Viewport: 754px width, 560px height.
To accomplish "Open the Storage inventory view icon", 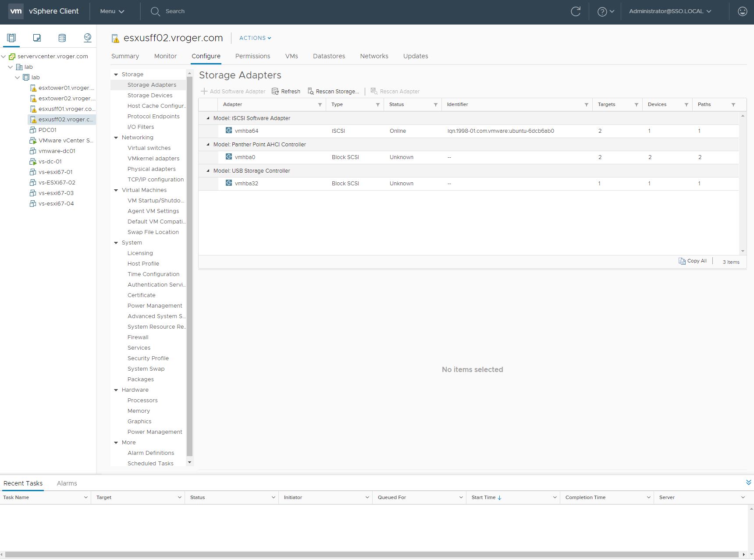I will point(62,38).
